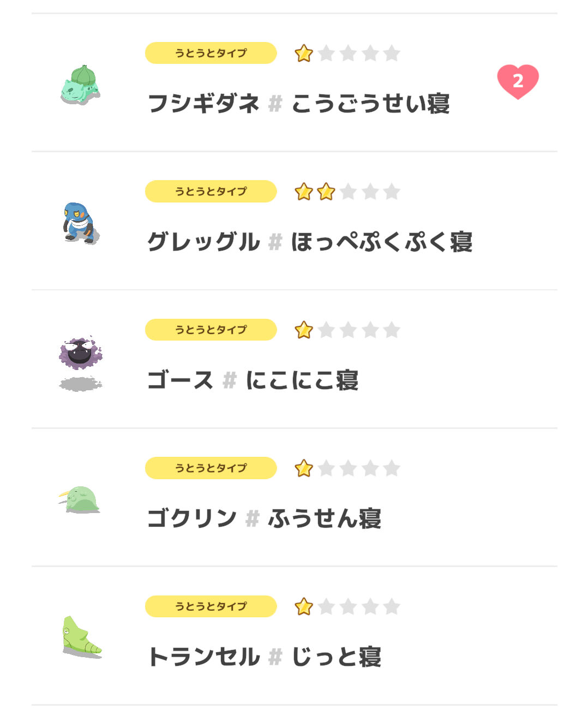Image resolution: width=588 pixels, height=721 pixels.
Task: Click the gold star in the フシギダネ row
Action: pyautogui.click(x=304, y=53)
